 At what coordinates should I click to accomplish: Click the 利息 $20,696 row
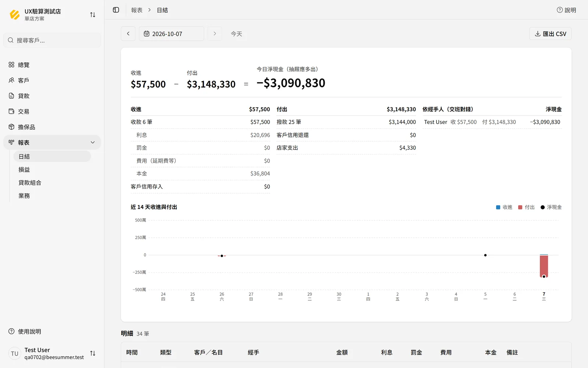[x=200, y=135]
